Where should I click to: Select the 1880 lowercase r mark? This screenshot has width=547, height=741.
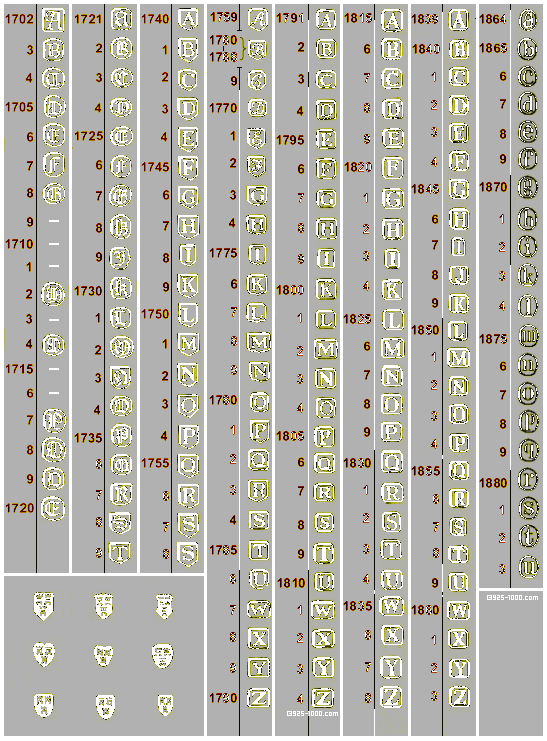coord(528,480)
